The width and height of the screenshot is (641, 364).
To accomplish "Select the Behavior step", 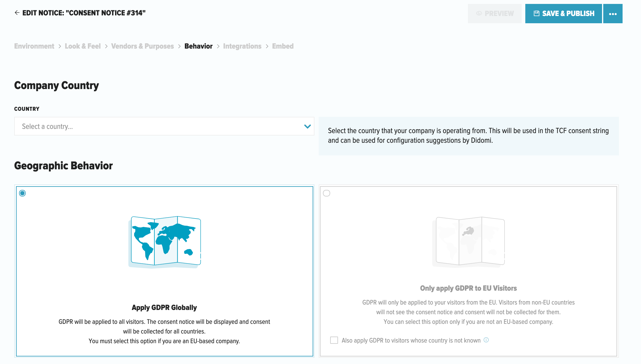I will click(198, 46).
